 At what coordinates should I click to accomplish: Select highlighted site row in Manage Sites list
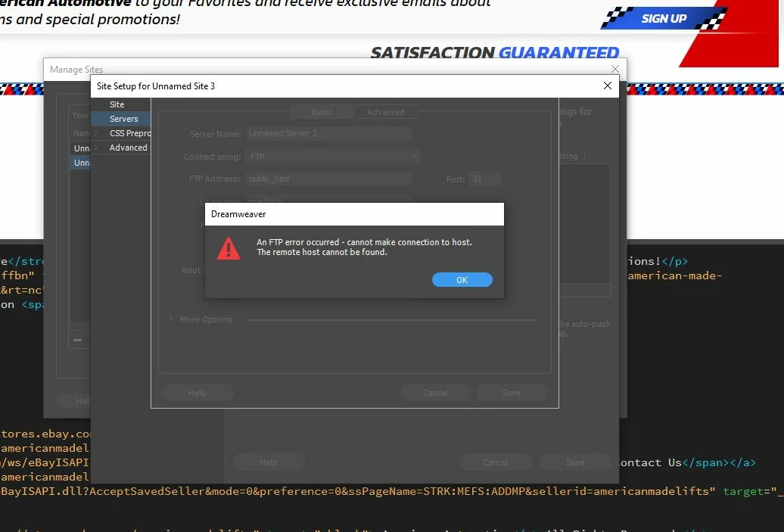[81, 163]
